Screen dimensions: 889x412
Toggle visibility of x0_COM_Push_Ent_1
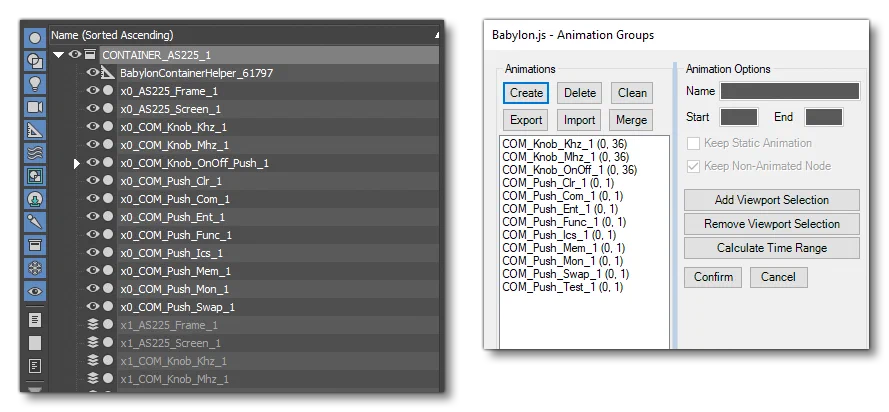(93, 216)
